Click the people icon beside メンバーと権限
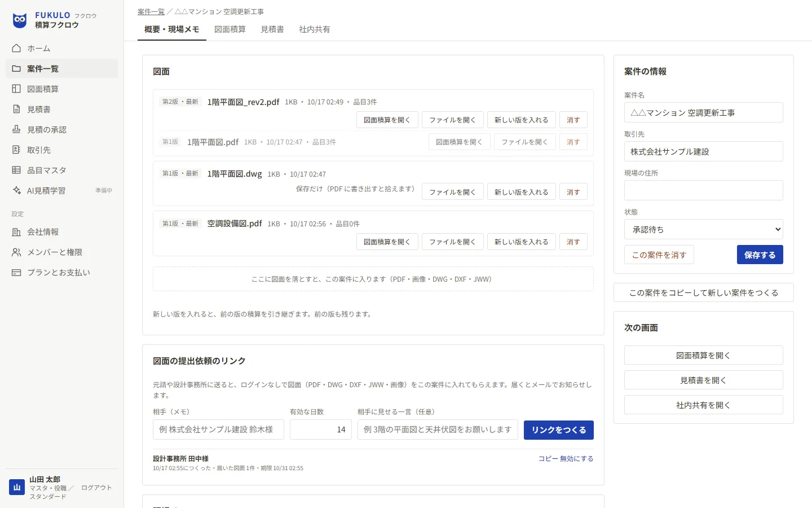 pyautogui.click(x=16, y=252)
